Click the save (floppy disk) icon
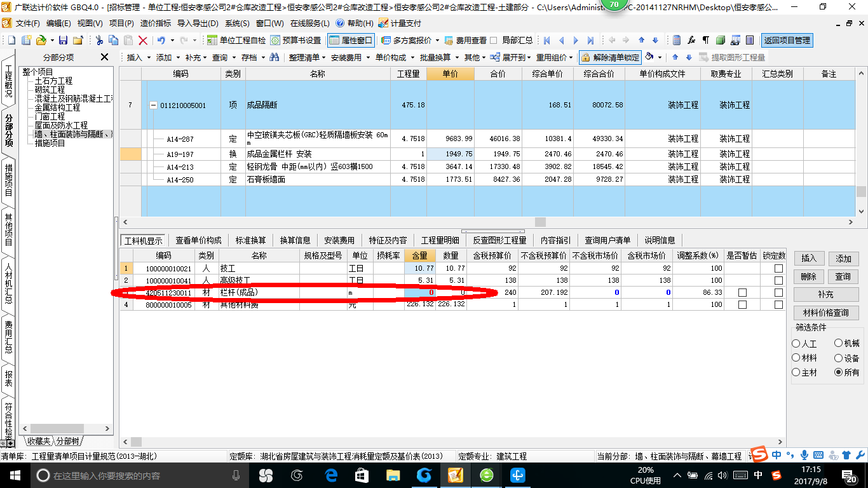The height and width of the screenshot is (488, 868). tap(63, 40)
